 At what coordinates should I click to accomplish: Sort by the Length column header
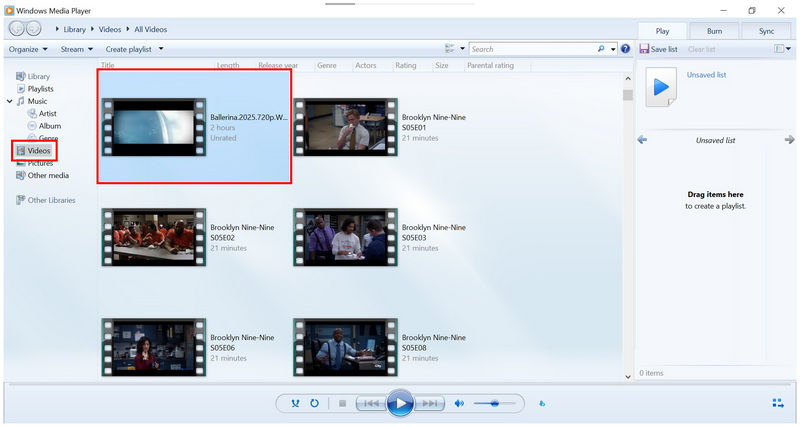click(228, 65)
